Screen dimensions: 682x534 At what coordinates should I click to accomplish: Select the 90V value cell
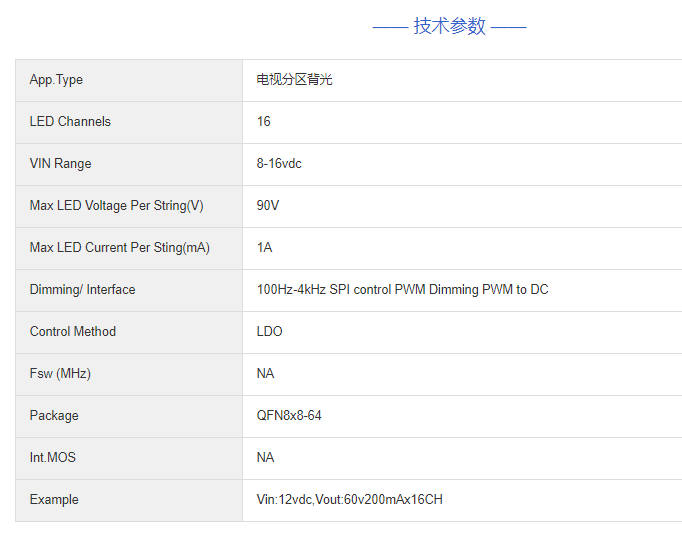coord(268,206)
